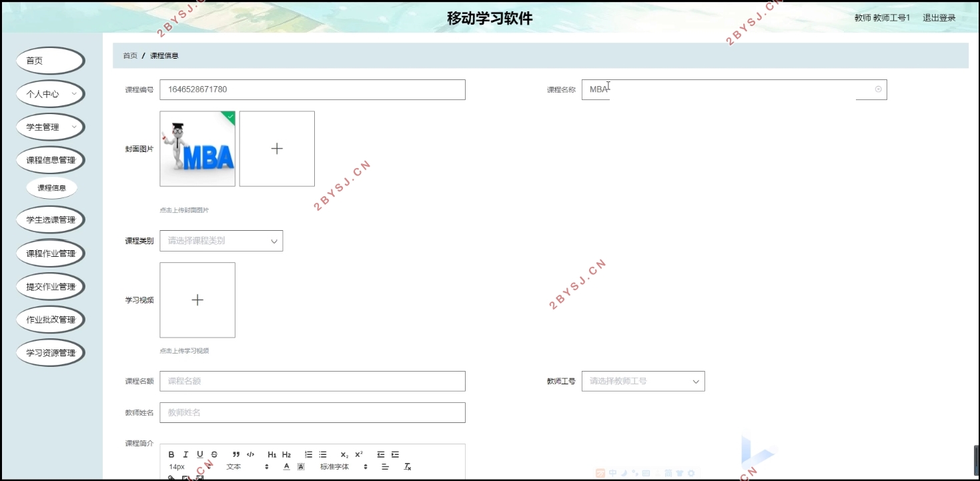Open 课程信息管理 in the sidebar
This screenshot has width=980, height=481.
click(50, 160)
